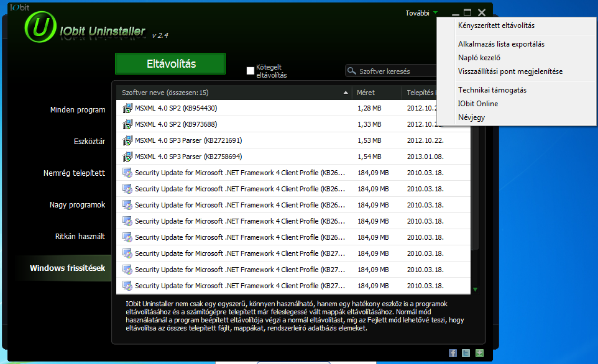Viewport: 598px width, 364px height.
Task: Sort by Méret column header
Action: 377,93
